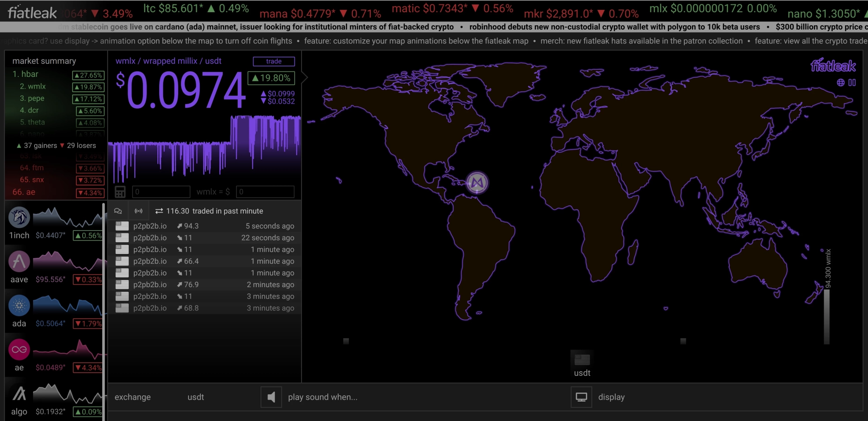This screenshot has height=421, width=868.
Task: Focus the wmlx amount input field
Action: pyautogui.click(x=161, y=192)
